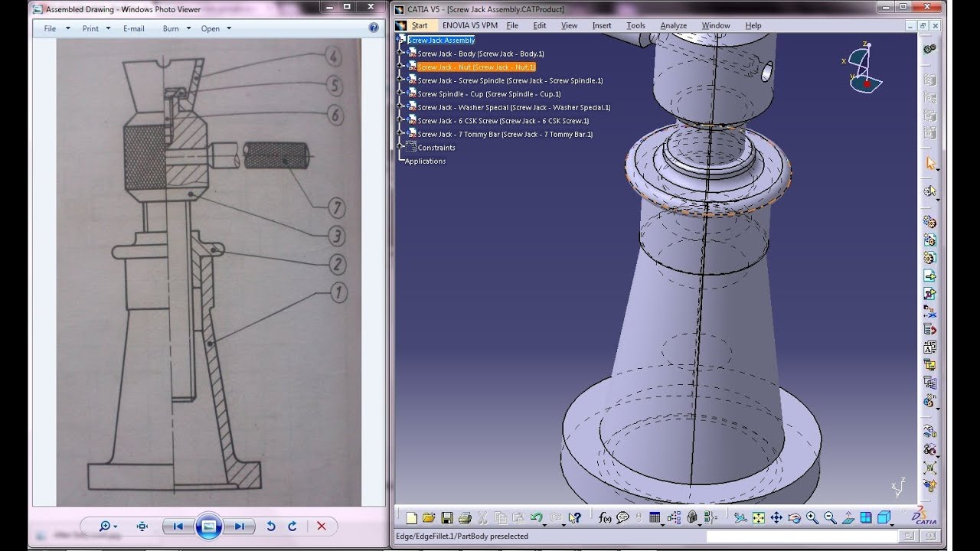The image size is (980, 551).
Task: Click the What's This help pointer icon
Action: [x=575, y=517]
